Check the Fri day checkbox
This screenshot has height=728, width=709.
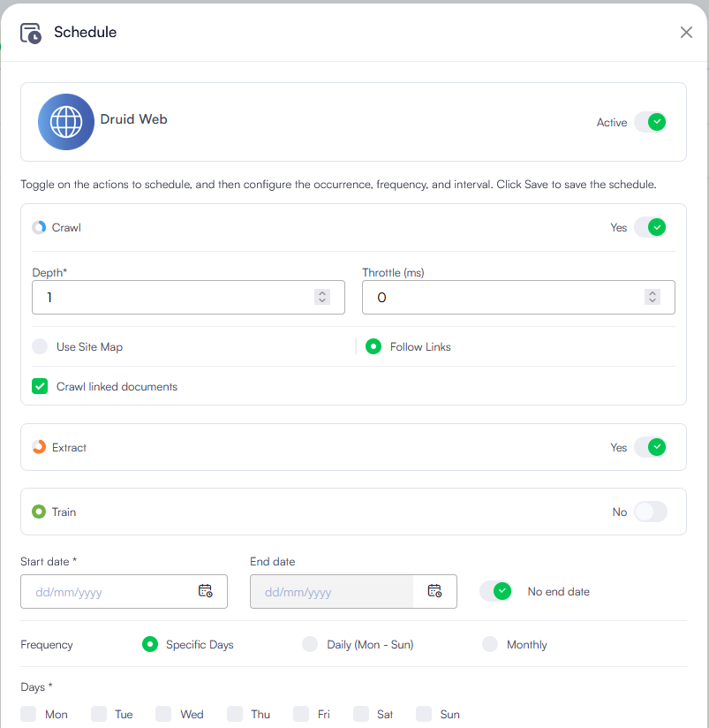301,714
